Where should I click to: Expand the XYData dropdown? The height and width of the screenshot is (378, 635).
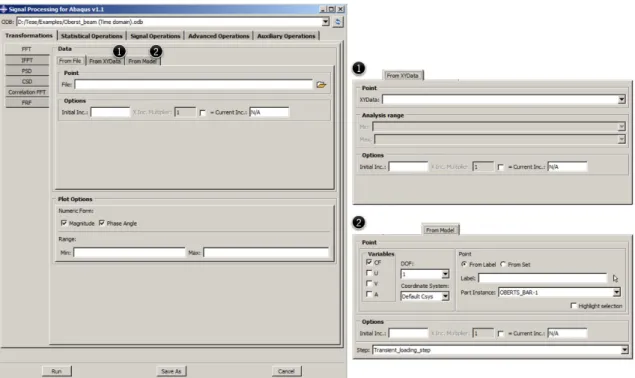(622, 100)
